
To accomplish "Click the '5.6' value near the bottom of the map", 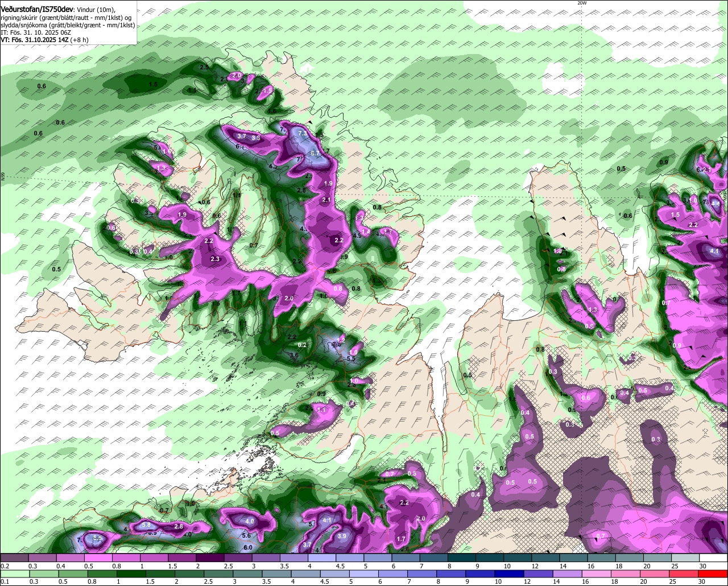I will pyautogui.click(x=246, y=535).
